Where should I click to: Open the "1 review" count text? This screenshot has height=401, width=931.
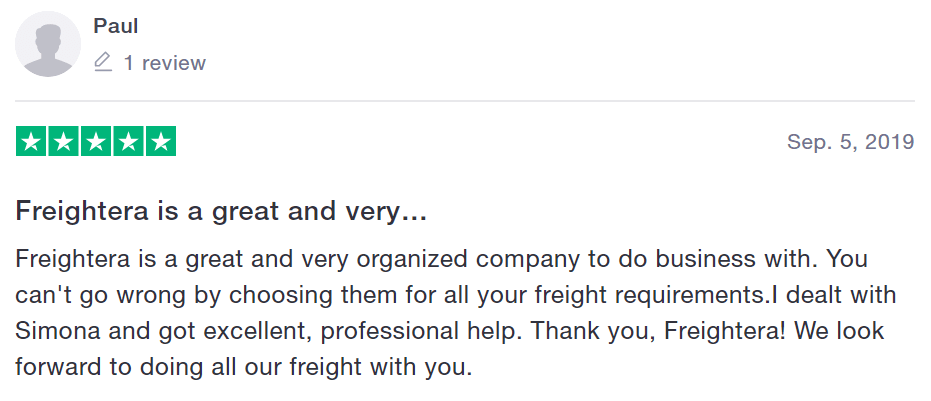164,63
